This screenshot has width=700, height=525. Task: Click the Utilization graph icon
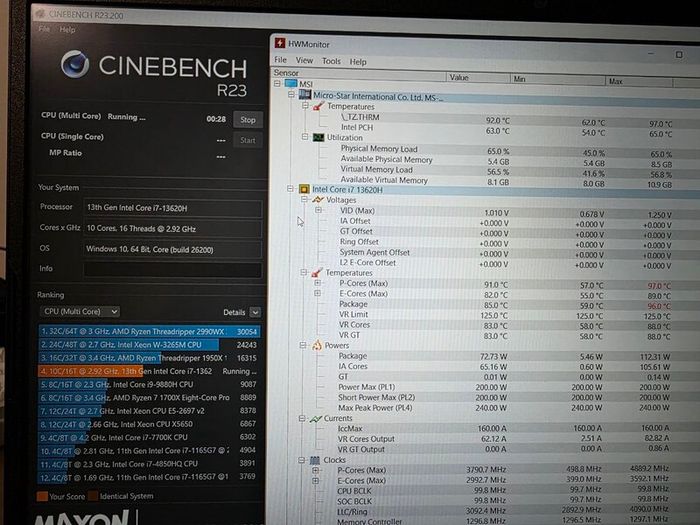[x=318, y=138]
